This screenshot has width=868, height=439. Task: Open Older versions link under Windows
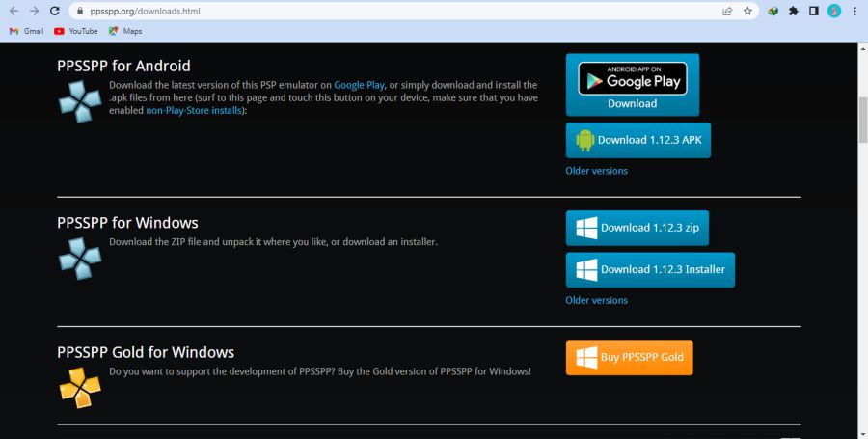coord(596,300)
